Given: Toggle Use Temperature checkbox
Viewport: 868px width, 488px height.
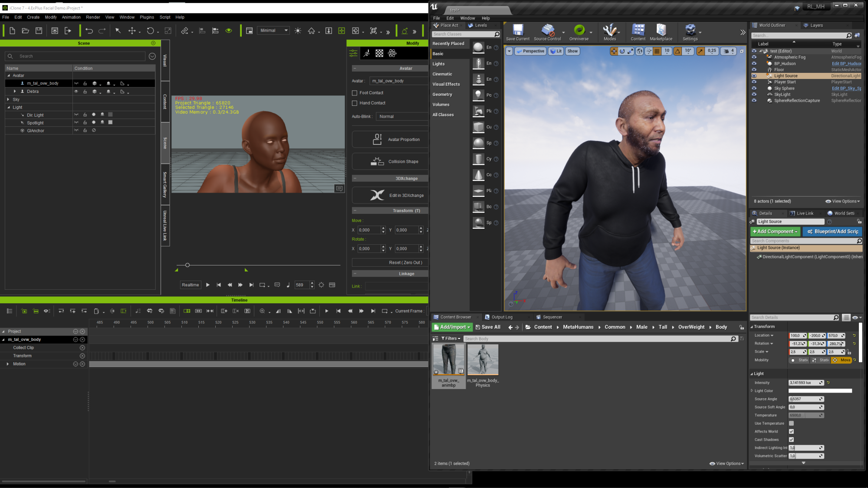Looking at the screenshot, I should click(x=791, y=423).
